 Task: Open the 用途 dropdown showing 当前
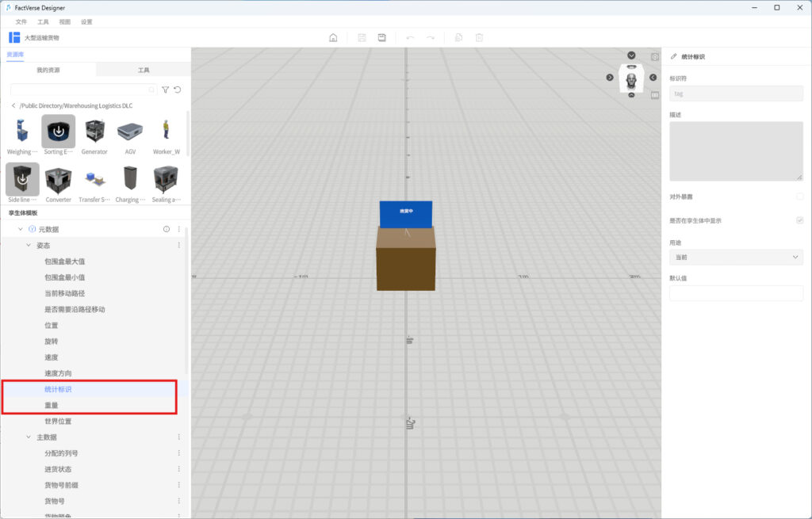pos(736,258)
